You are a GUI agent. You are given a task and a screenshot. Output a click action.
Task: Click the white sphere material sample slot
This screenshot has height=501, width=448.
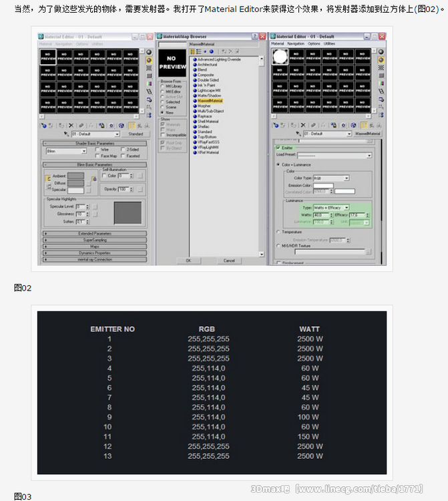click(280, 57)
